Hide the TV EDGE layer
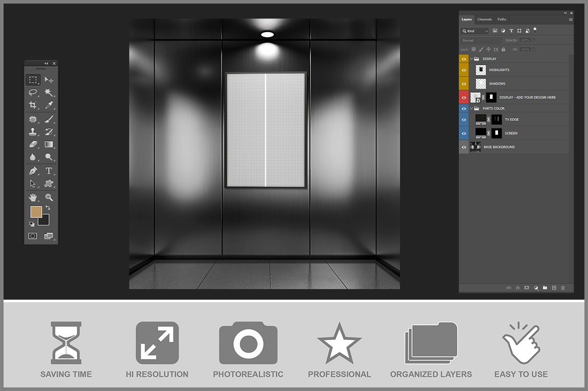The width and height of the screenshot is (588, 391). 463,119
